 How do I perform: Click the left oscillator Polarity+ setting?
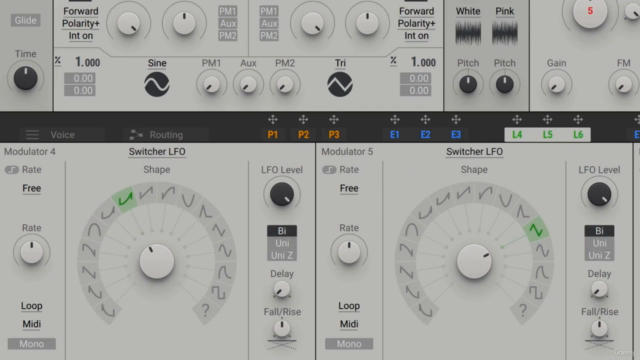tap(81, 23)
